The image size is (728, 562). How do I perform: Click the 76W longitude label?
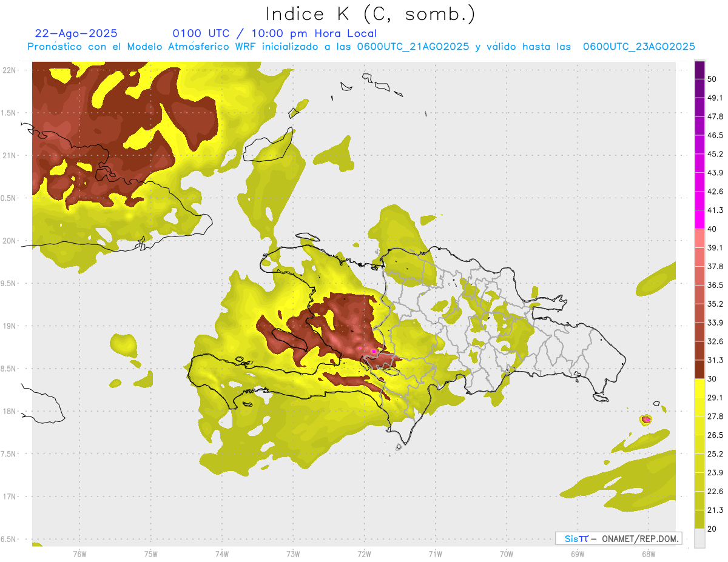click(x=79, y=554)
